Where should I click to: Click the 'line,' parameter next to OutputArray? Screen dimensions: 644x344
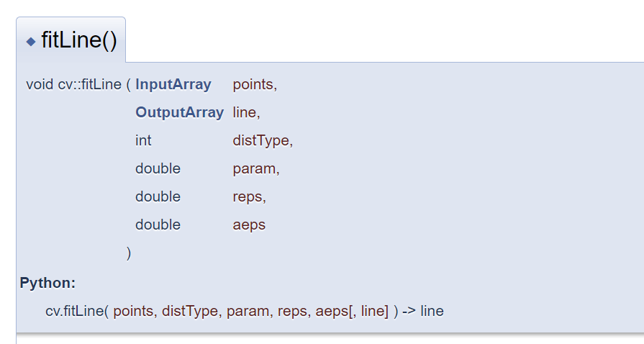[x=246, y=112]
